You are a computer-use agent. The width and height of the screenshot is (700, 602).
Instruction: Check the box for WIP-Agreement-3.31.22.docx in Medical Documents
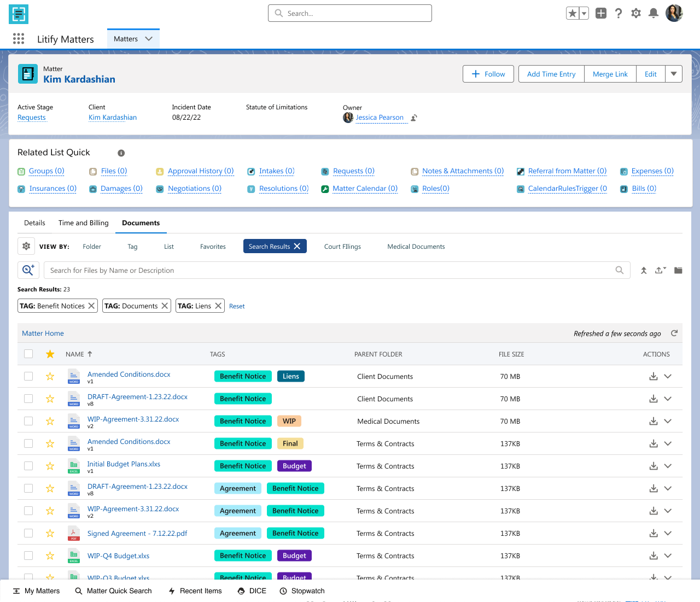pyautogui.click(x=28, y=421)
